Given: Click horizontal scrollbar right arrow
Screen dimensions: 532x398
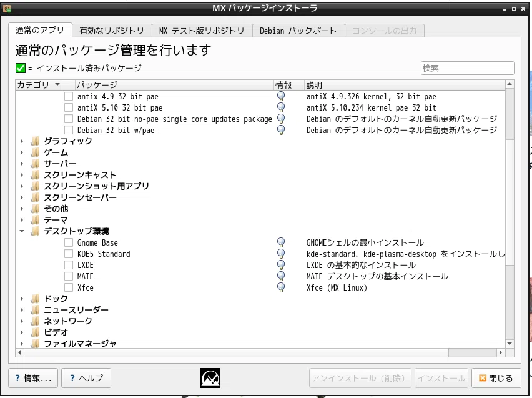Looking at the screenshot, I should [501, 352].
